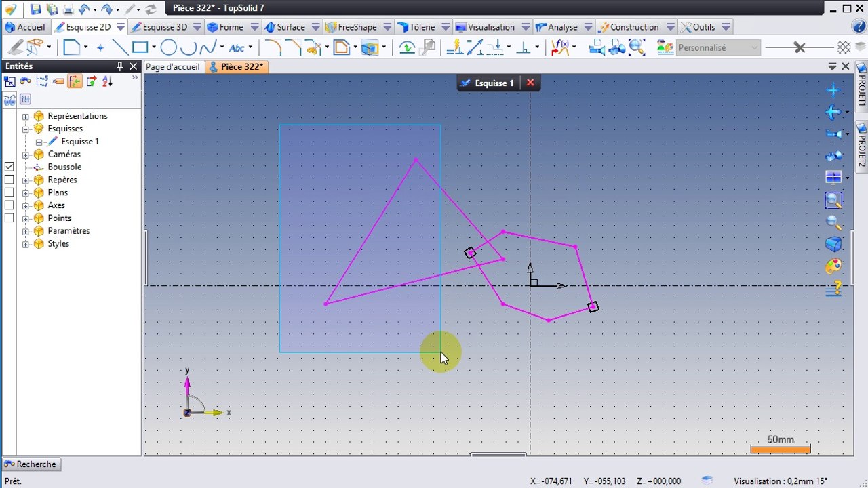Close the Entités panel
868x488 pixels.
click(134, 66)
